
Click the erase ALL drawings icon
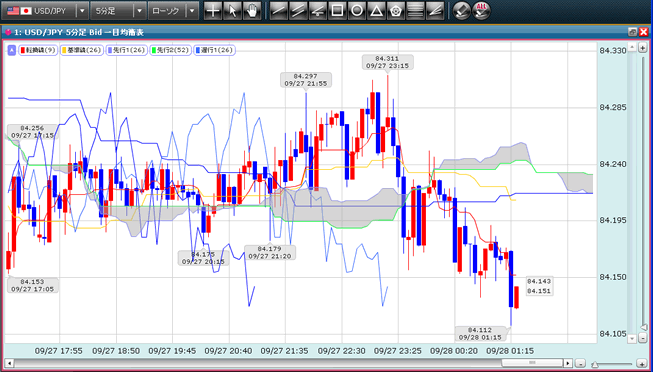(x=481, y=10)
